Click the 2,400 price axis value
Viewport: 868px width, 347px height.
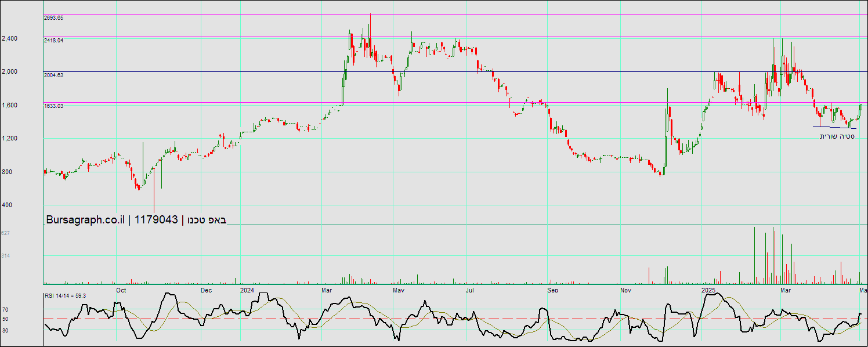[9, 38]
